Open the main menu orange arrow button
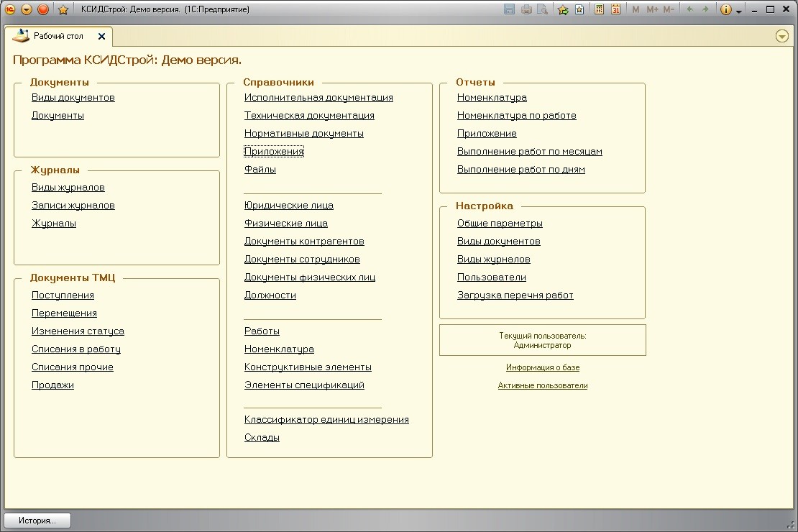 27,9
